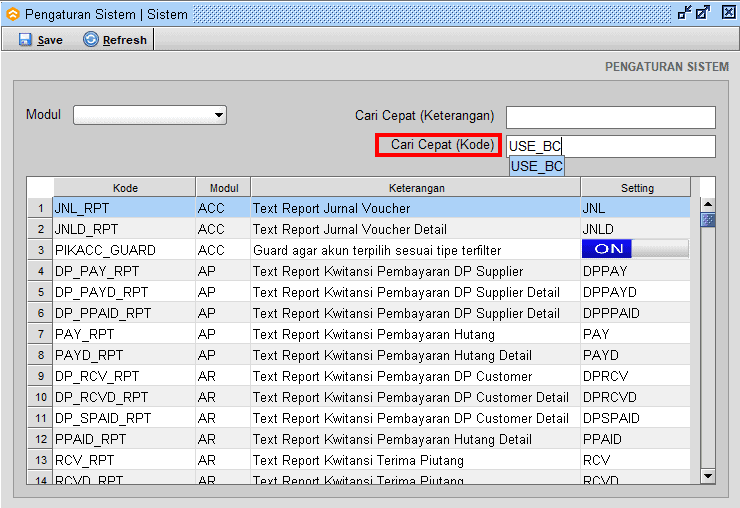Click row header number 1
This screenshot has height=508, width=740.
(x=40, y=208)
